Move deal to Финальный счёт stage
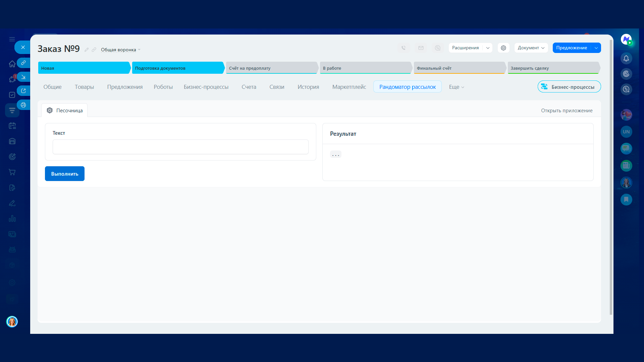Screen dimensions: 644x362 pyautogui.click(x=459, y=68)
